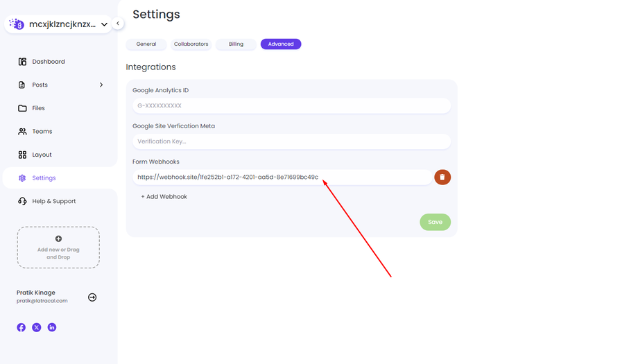Click the Teams people icon
638x364 pixels.
tap(22, 131)
